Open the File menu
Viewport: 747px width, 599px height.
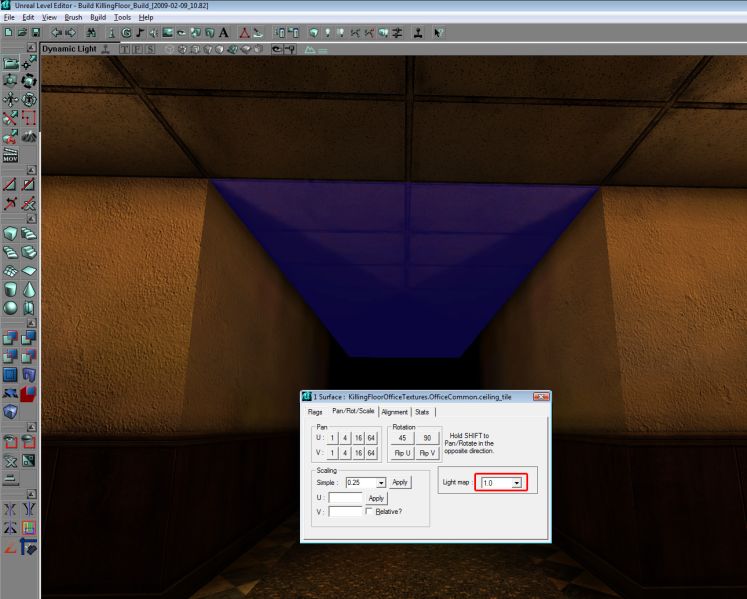coord(9,17)
